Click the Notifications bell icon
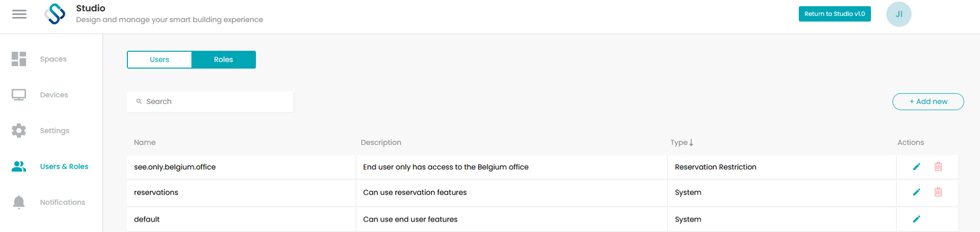Viewport: 980px width, 232px height. [x=19, y=202]
